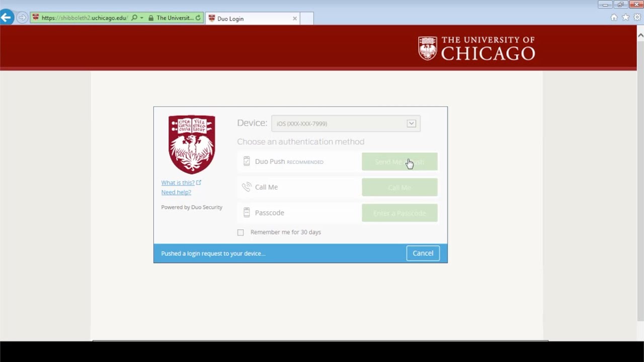The width and height of the screenshot is (644, 362).
Task: Click the Call Me phone handset icon
Action: tap(246, 187)
